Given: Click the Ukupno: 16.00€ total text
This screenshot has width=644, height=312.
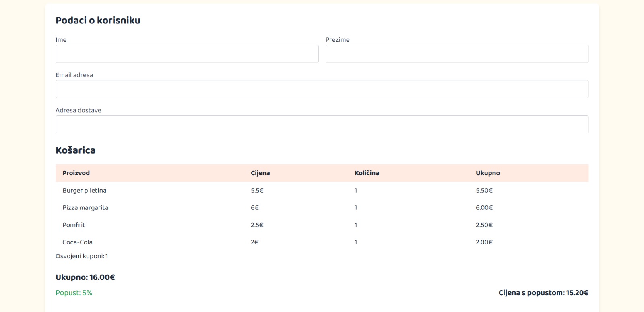Looking at the screenshot, I should click(x=85, y=277).
